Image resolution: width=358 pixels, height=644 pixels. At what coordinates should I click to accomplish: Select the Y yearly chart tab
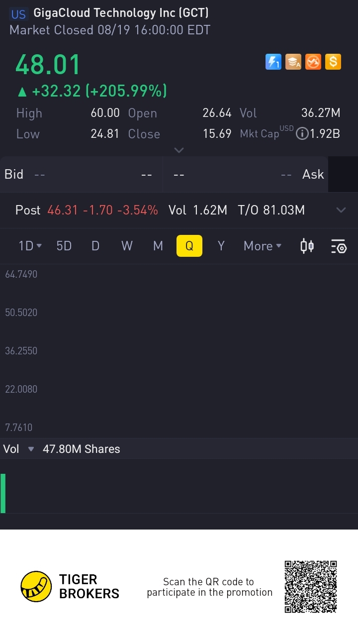coord(221,246)
